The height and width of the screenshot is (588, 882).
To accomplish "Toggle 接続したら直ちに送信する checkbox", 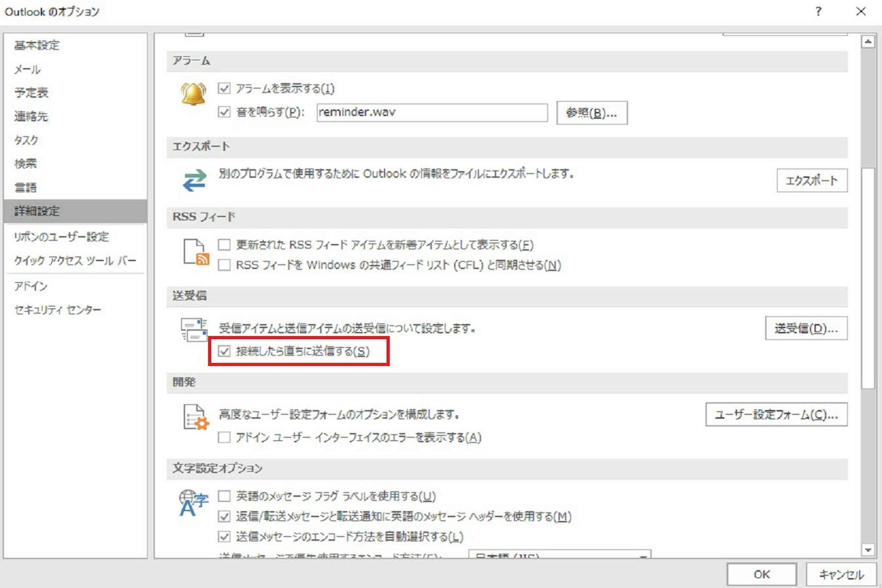I will (224, 352).
